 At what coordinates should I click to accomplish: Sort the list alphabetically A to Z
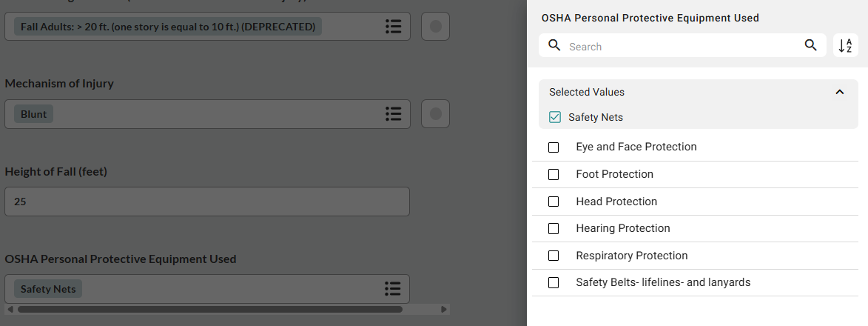click(x=845, y=46)
